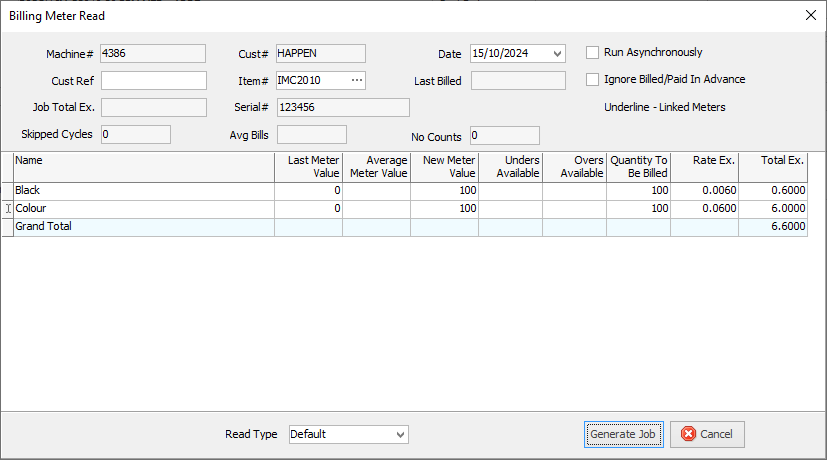
Task: Open the Date dropdown calendar
Action: coord(557,54)
